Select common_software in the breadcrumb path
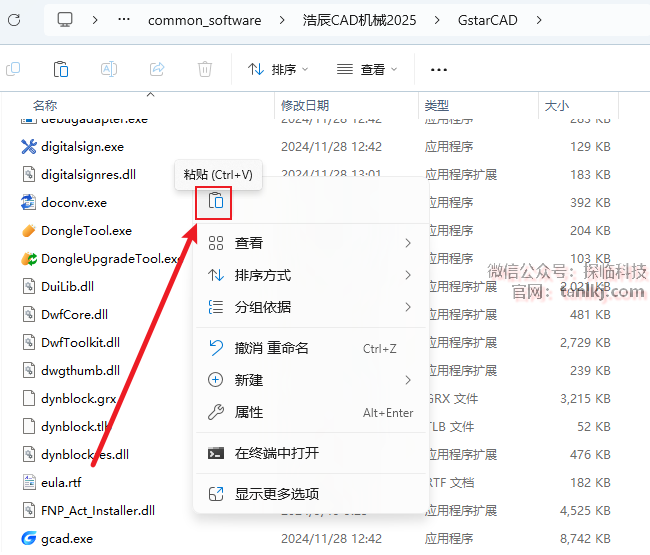Screen dimensions: 650x555 click(204, 20)
